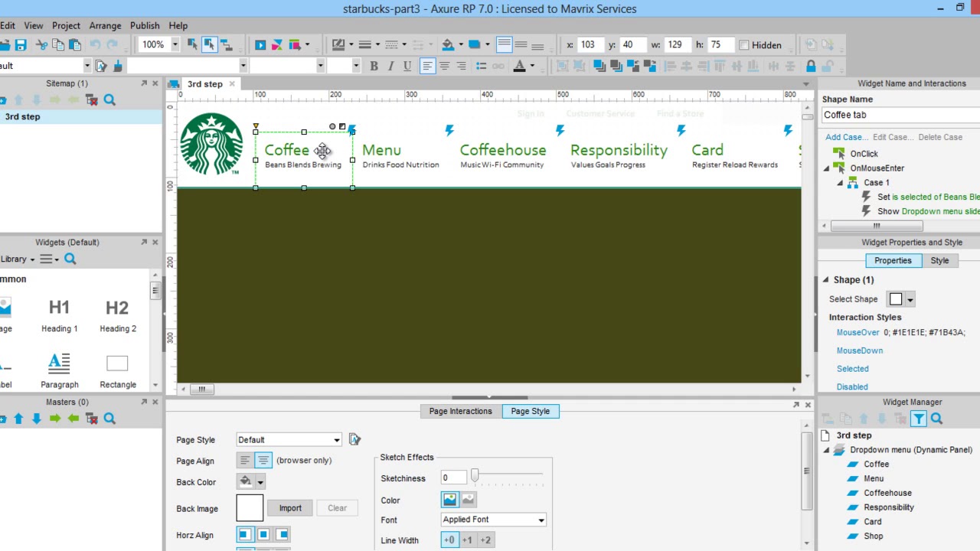Collapse the Case 1 tree node
The width and height of the screenshot is (980, 551).
[x=840, y=183]
